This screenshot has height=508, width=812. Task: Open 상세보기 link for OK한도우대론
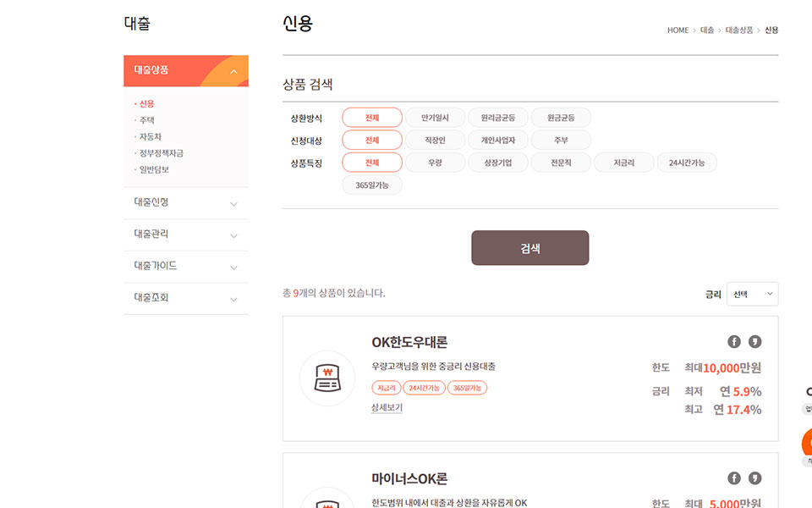(387, 408)
